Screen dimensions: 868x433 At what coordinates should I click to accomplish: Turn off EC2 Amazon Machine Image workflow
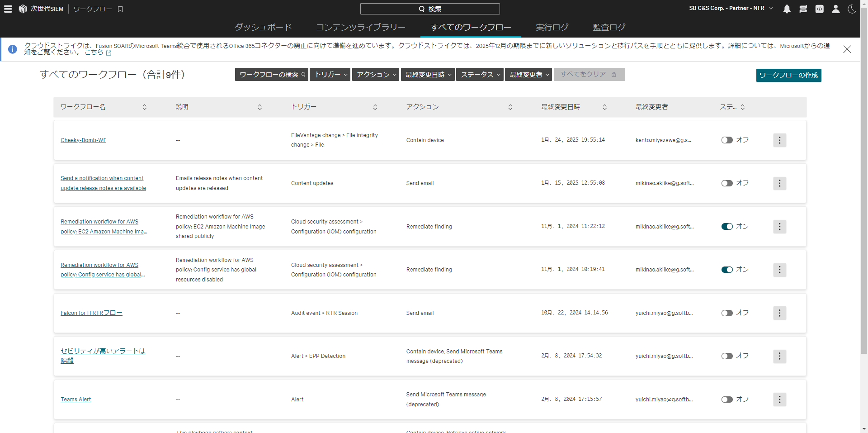point(727,227)
